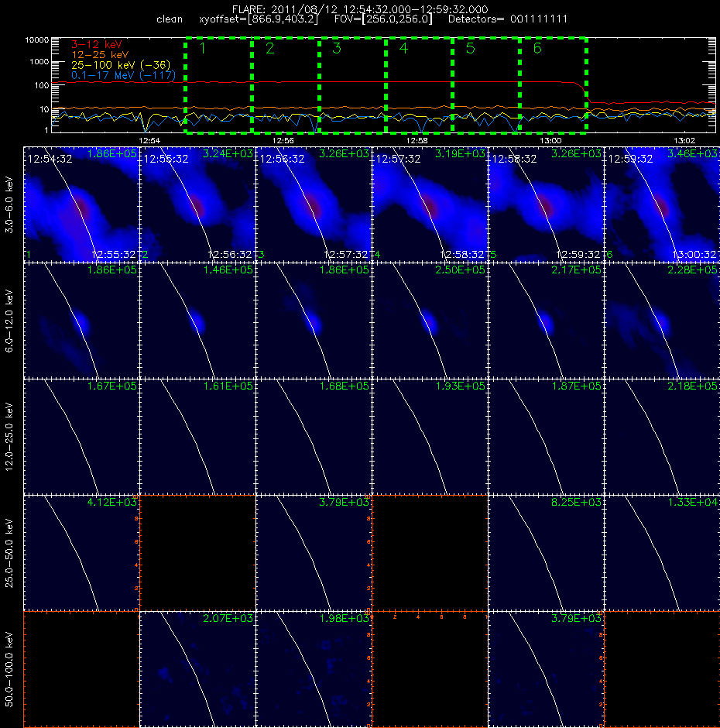Click the 50.0-100.0 keV row label
720x728 pixels.
(9, 669)
